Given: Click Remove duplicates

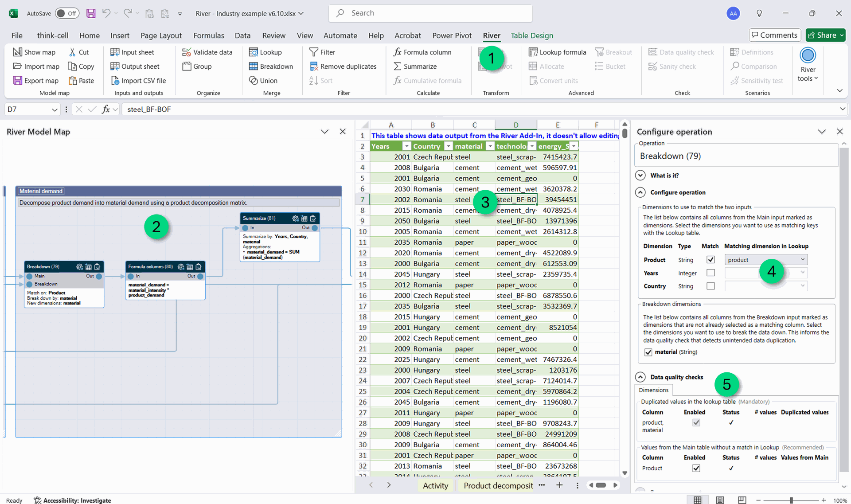Looking at the screenshot, I should click(343, 66).
